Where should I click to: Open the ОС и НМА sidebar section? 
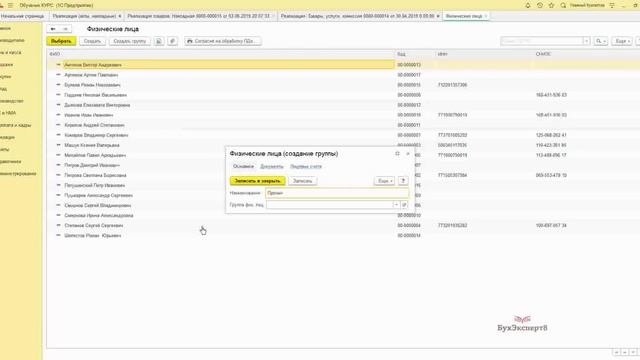8,113
